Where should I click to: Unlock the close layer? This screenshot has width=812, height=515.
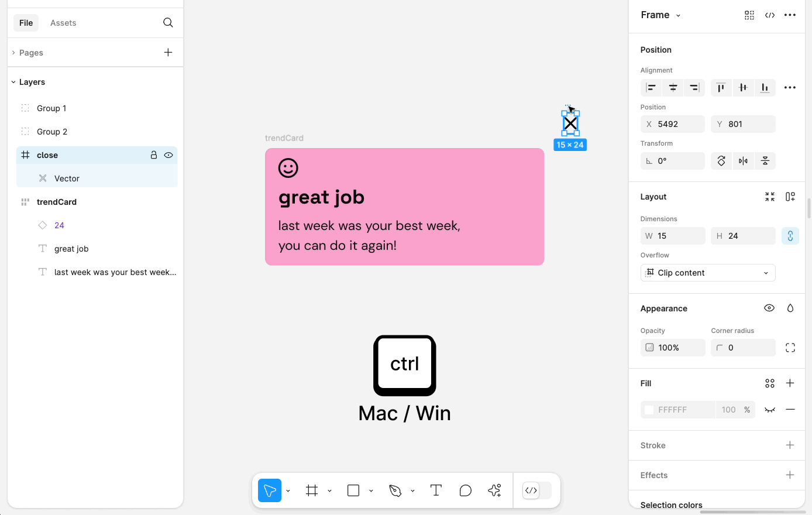pos(154,155)
